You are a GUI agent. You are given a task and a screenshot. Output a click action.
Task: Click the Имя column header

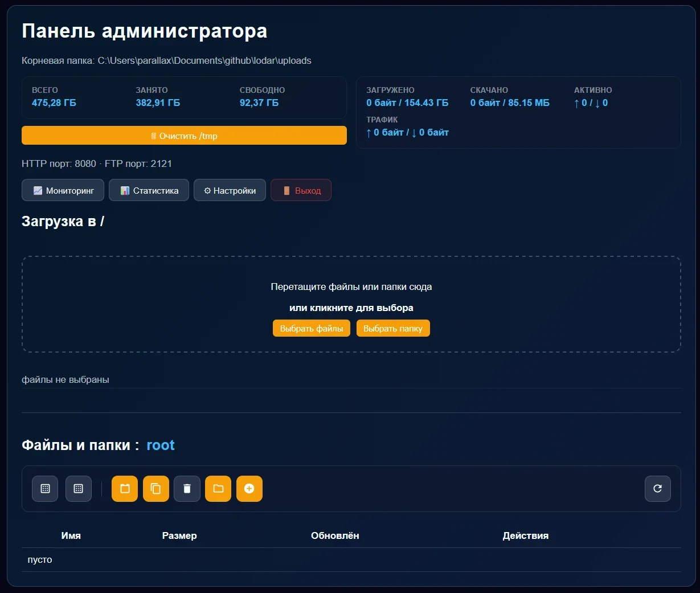click(71, 535)
